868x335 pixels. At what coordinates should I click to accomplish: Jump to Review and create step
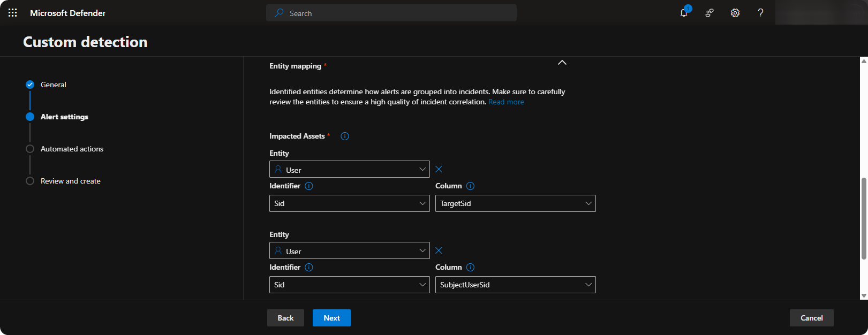(x=70, y=181)
